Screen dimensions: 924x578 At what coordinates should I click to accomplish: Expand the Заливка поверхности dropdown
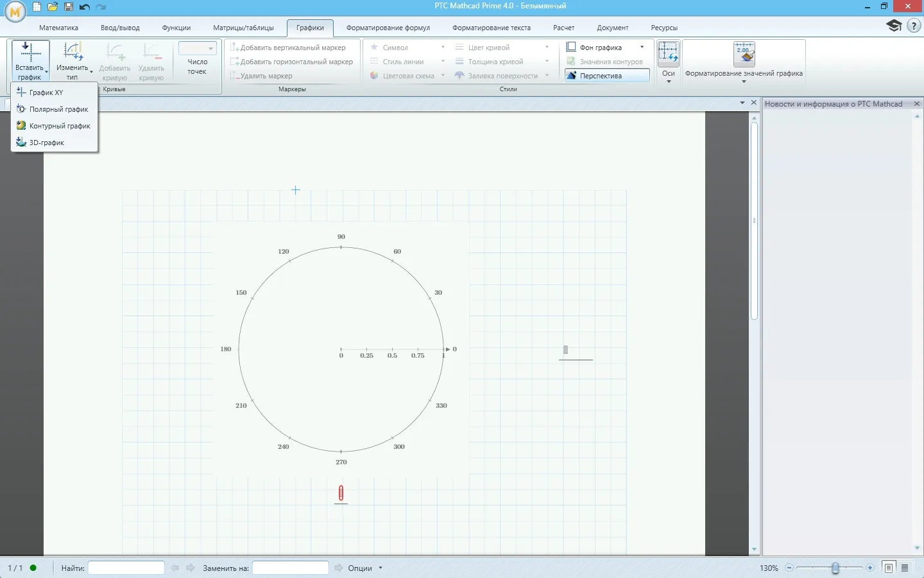(547, 76)
